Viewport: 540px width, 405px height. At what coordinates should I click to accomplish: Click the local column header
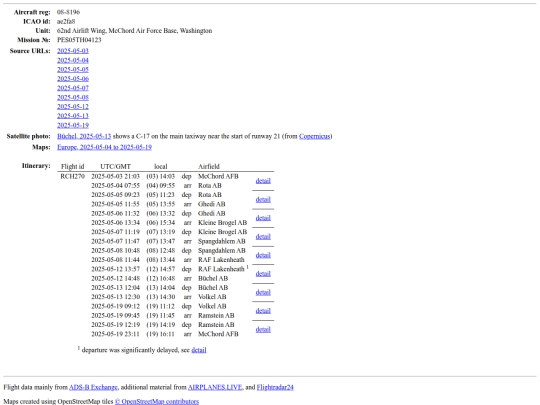160,167
